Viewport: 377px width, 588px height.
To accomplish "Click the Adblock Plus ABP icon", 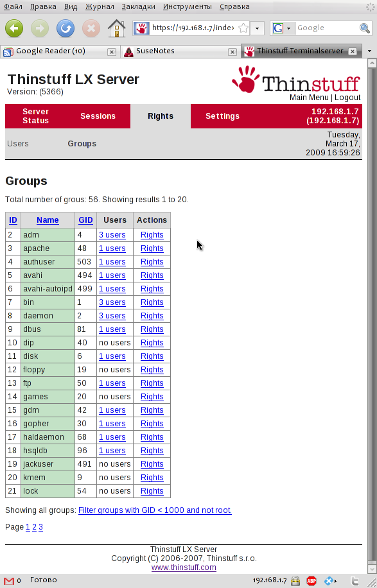I will pyautogui.click(x=311, y=581).
